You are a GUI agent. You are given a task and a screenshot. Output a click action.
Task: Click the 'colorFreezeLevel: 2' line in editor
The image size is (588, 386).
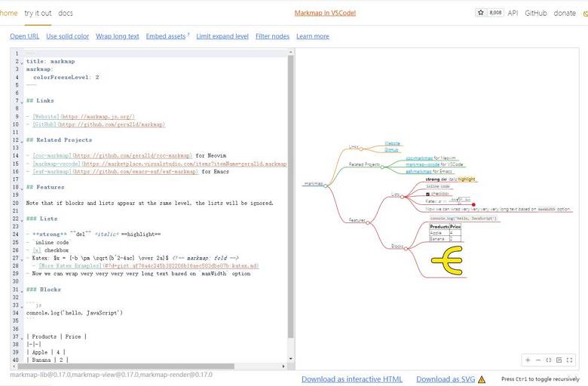click(66, 77)
